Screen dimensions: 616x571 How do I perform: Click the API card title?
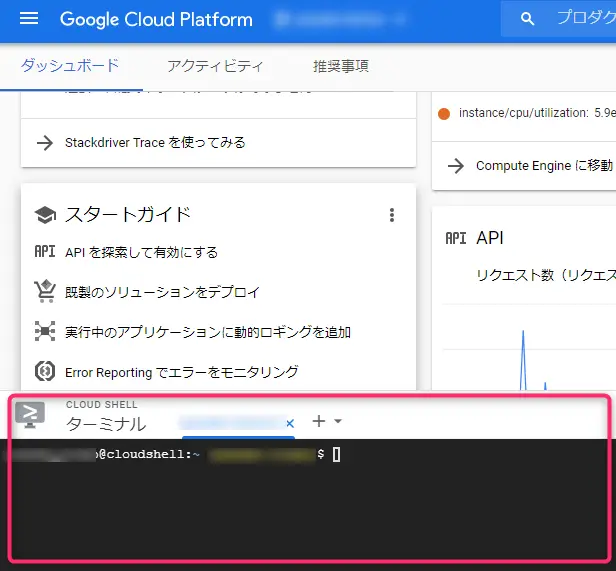point(490,238)
